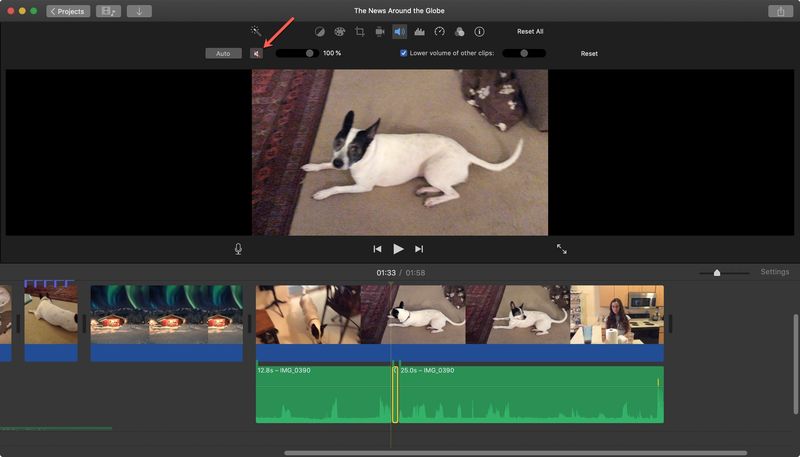
Task: Select the 12.8s IMG_0390 audio clip
Action: point(323,394)
